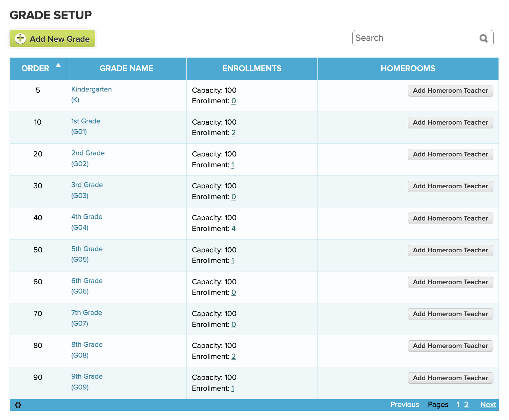509x420 pixels.
Task: Open table settings gear icon
Action: [x=18, y=405]
